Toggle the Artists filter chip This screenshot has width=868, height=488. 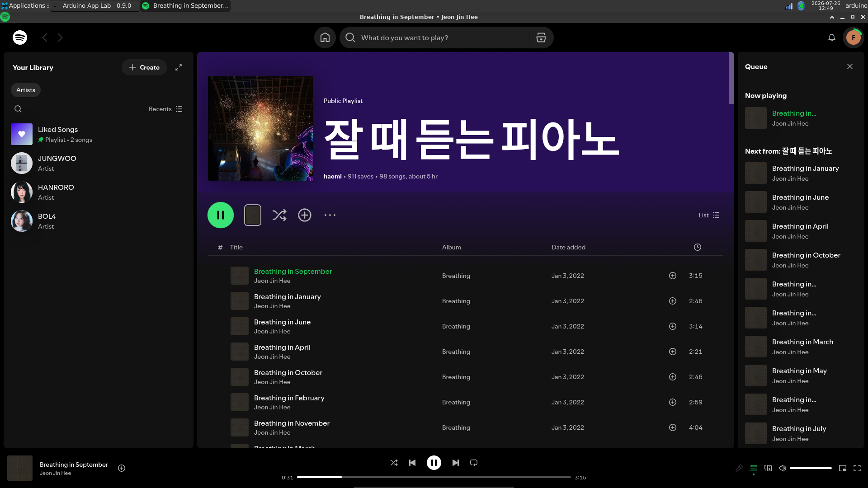point(26,90)
